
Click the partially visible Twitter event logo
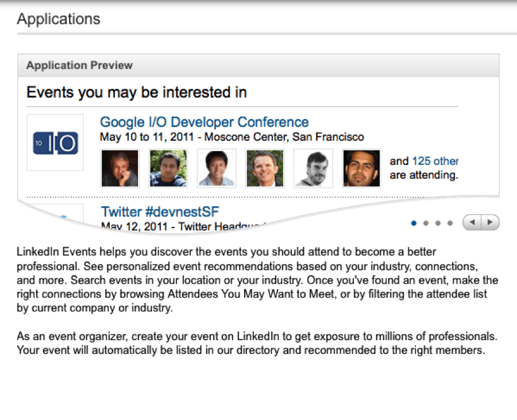point(55,214)
